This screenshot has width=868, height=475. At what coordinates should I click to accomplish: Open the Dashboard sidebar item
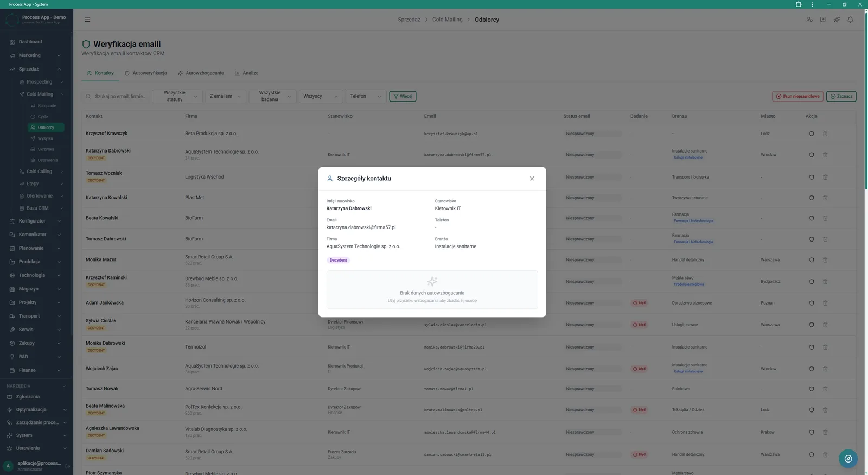point(36,42)
